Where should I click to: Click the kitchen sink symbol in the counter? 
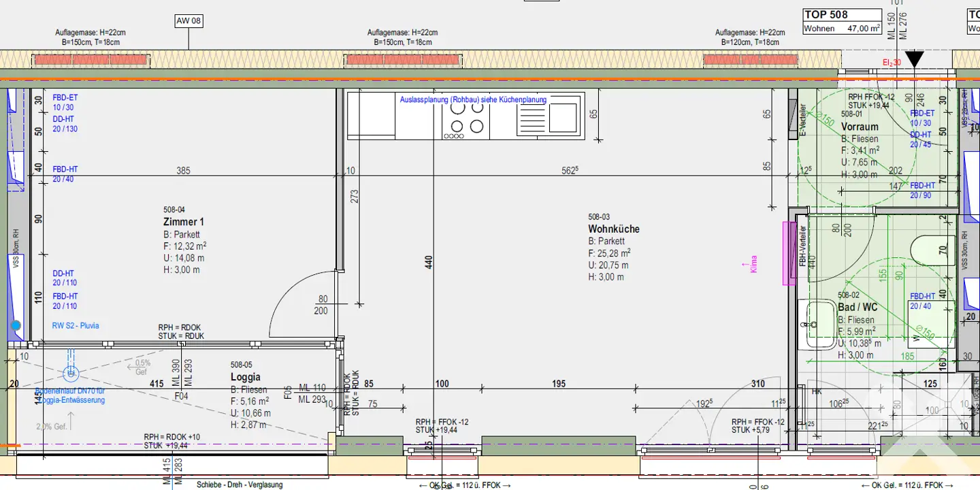[x=550, y=117]
